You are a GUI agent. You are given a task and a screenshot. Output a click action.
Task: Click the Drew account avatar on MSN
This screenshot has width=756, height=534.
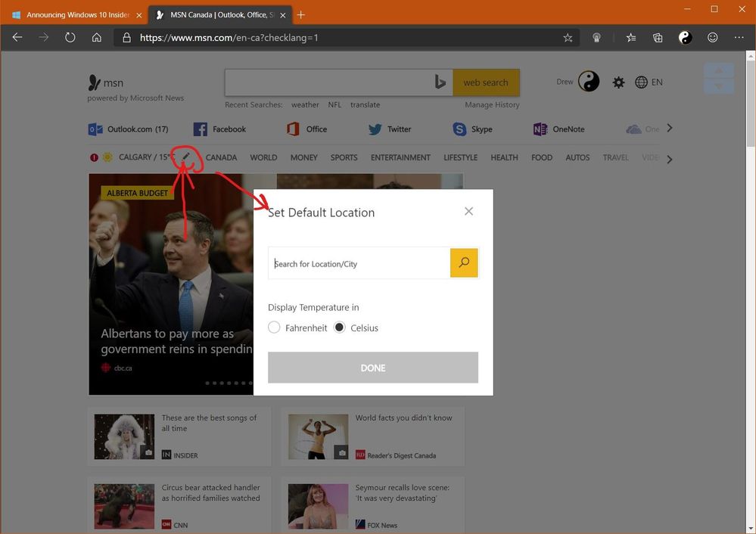pos(589,82)
